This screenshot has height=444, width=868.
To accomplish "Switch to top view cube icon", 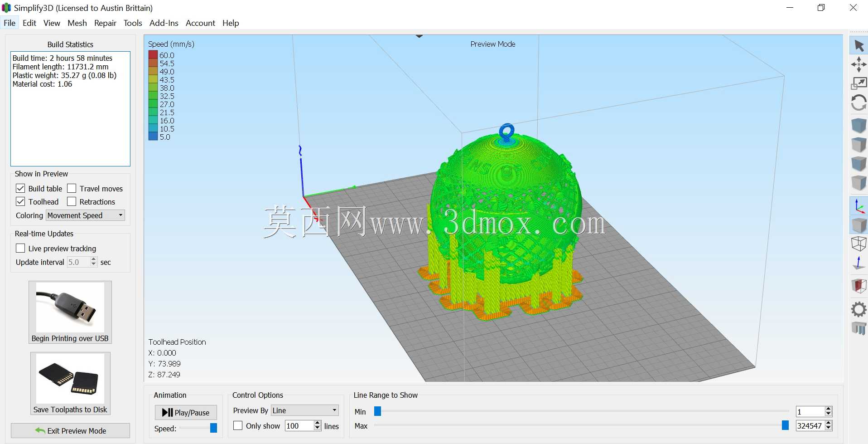I will tap(858, 145).
